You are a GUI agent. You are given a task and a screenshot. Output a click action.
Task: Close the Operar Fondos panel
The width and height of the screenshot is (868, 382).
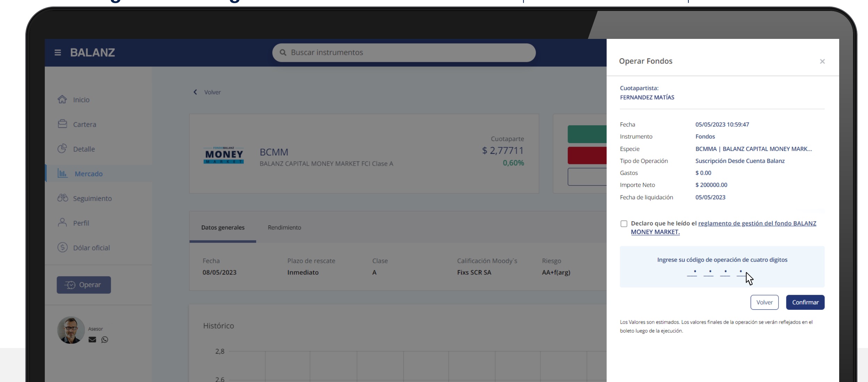822,61
